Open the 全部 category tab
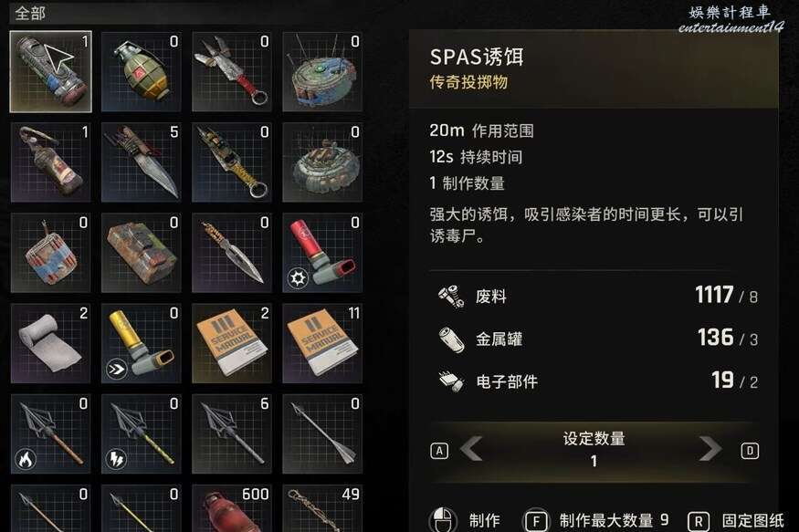 (x=30, y=14)
